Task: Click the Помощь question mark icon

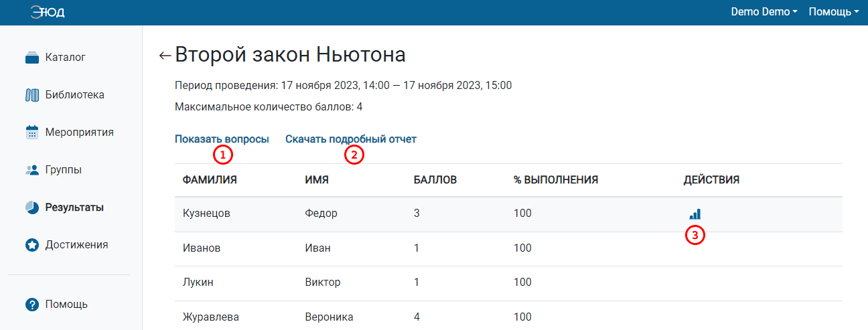Action: [32, 305]
